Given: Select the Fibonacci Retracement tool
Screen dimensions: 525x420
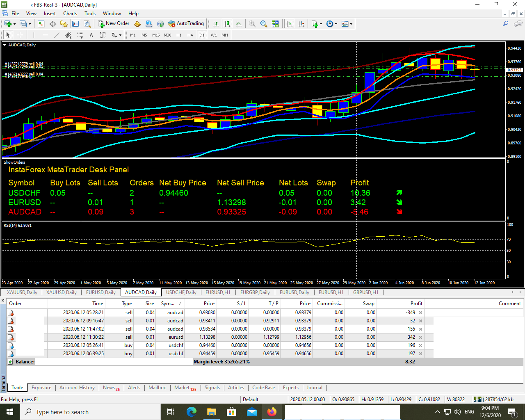Looking at the screenshot, I should pos(80,35).
